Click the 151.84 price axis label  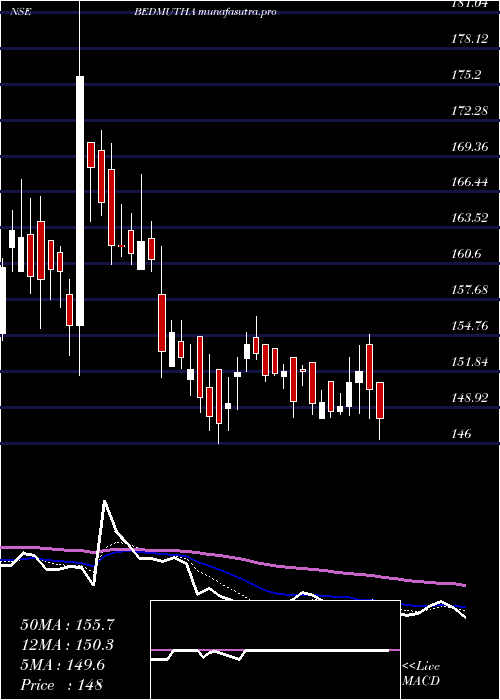pyautogui.click(x=469, y=362)
